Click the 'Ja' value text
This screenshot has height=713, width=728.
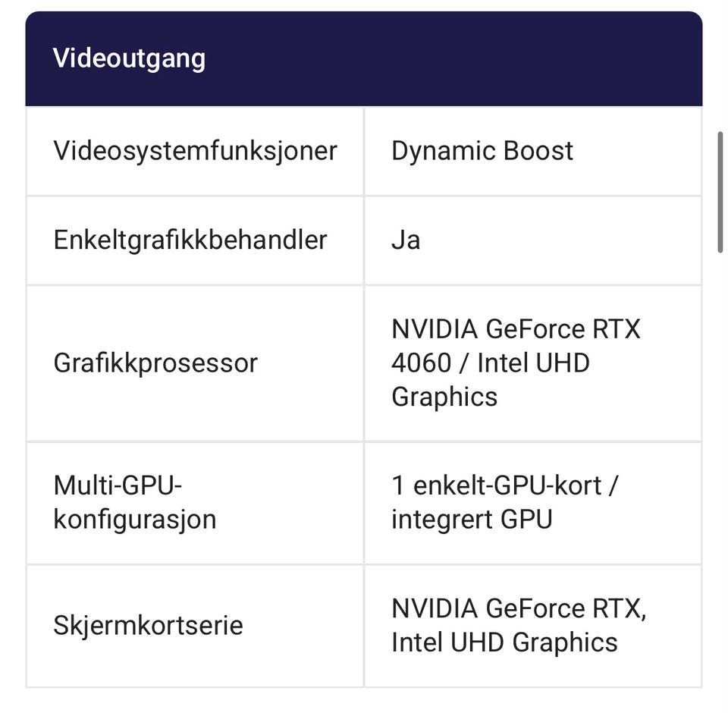tap(406, 240)
